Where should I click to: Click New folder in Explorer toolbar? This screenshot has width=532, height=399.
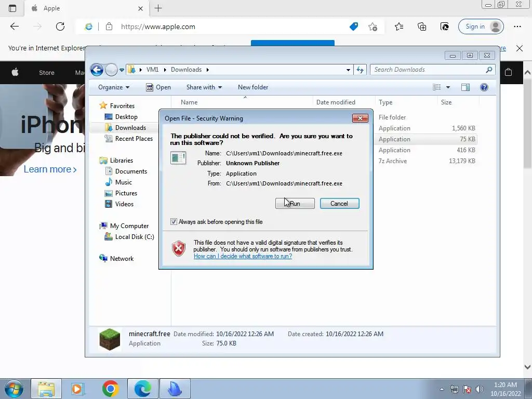253,87
